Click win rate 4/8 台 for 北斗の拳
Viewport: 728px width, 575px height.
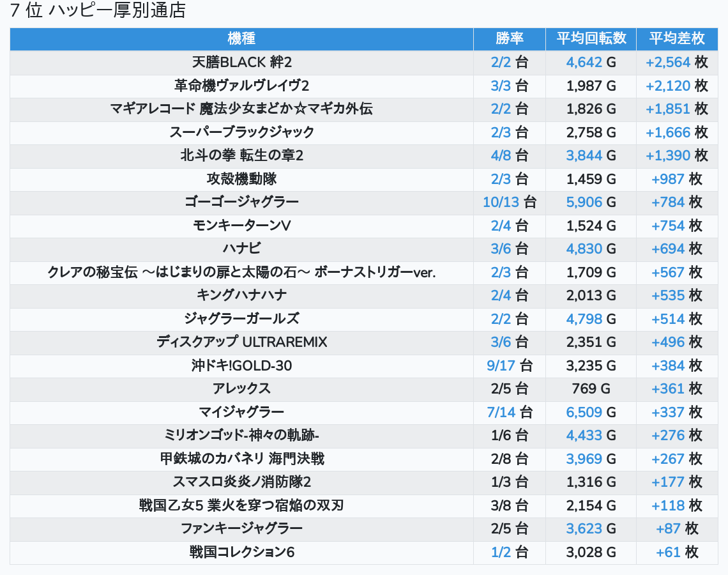coord(510,156)
